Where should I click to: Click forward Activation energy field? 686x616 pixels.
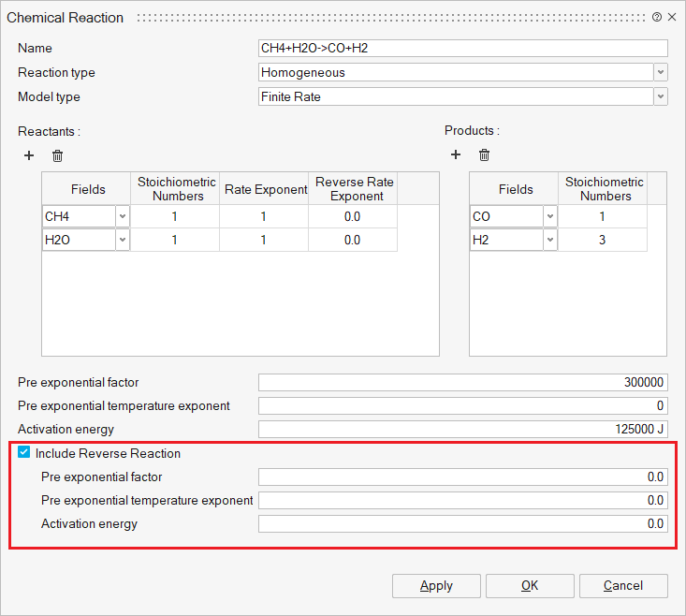[x=462, y=430]
